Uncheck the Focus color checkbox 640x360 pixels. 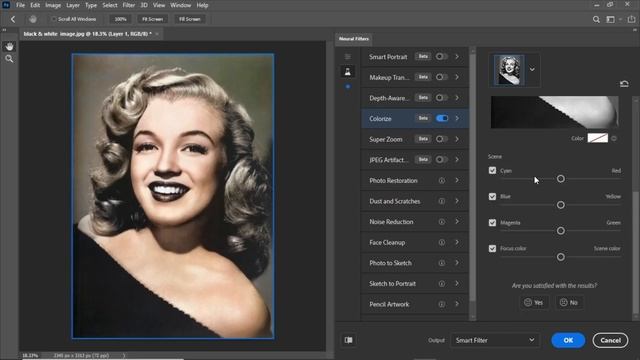[x=492, y=249]
